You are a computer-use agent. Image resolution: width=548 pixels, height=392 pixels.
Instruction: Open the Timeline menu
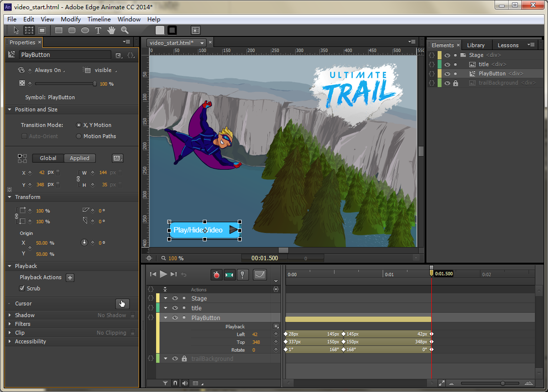pos(99,19)
